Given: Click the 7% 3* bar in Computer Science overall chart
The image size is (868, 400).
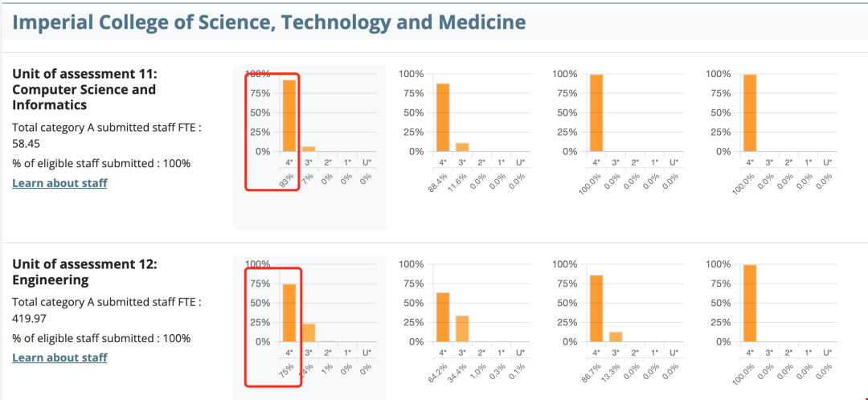Looking at the screenshot, I should (309, 149).
